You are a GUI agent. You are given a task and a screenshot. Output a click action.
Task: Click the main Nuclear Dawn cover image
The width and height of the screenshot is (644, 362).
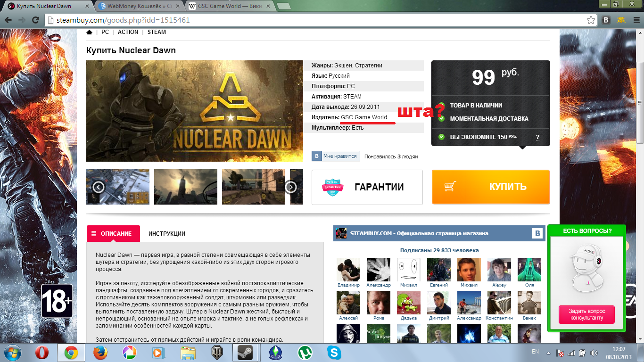[x=195, y=111]
